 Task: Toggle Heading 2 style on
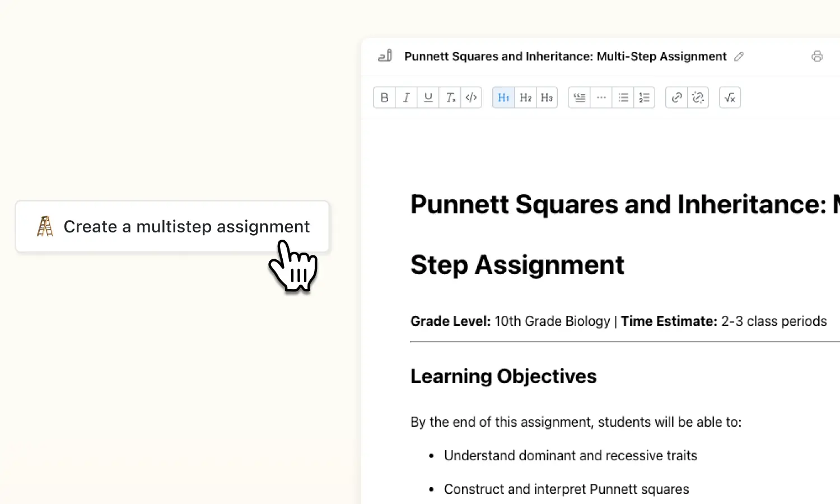click(525, 97)
